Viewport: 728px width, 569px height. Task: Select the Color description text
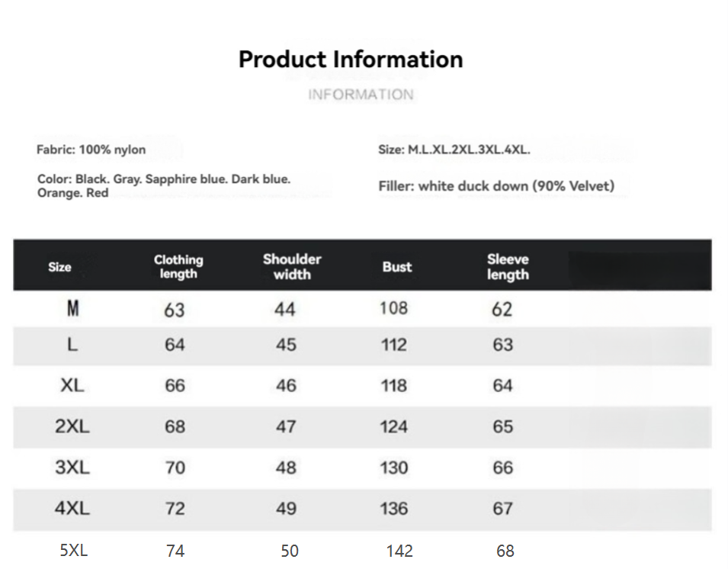point(163,186)
